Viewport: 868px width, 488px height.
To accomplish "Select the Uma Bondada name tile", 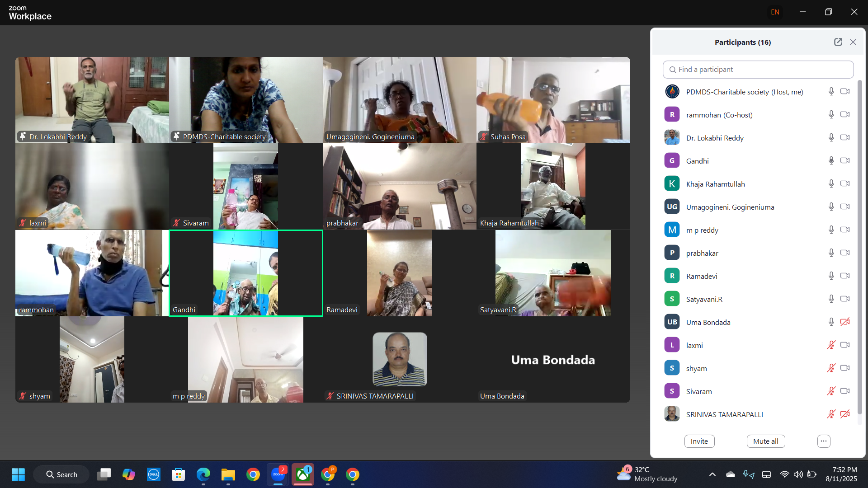I will click(x=553, y=360).
